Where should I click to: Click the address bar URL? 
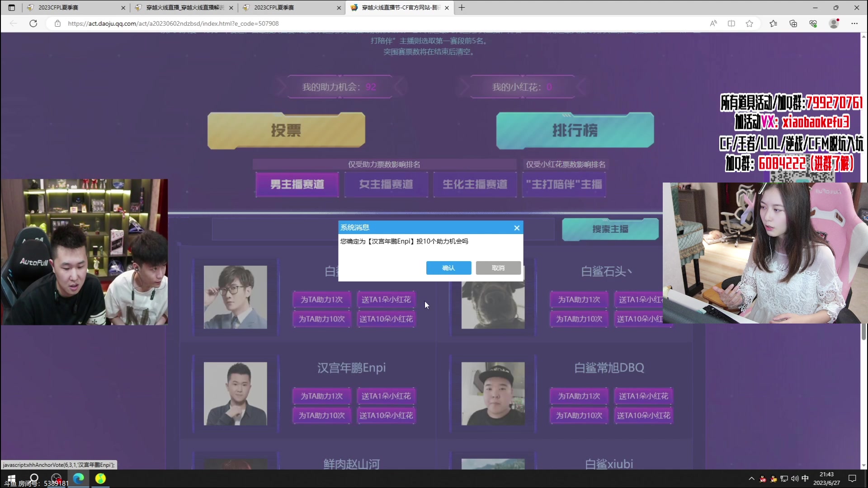pos(173,23)
